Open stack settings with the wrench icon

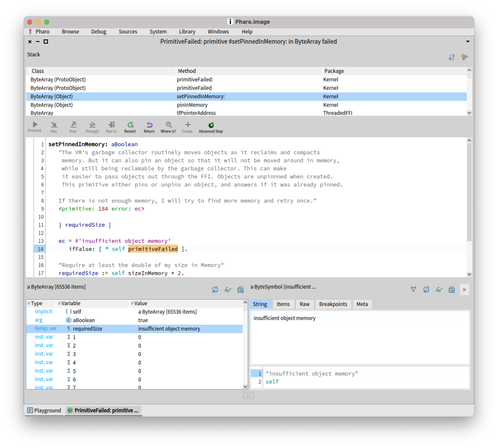click(x=465, y=57)
